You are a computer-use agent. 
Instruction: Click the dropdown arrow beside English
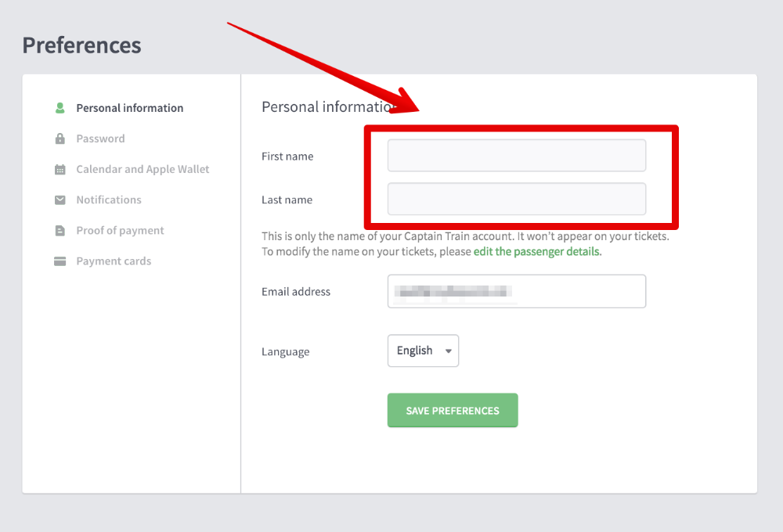pyautogui.click(x=449, y=351)
